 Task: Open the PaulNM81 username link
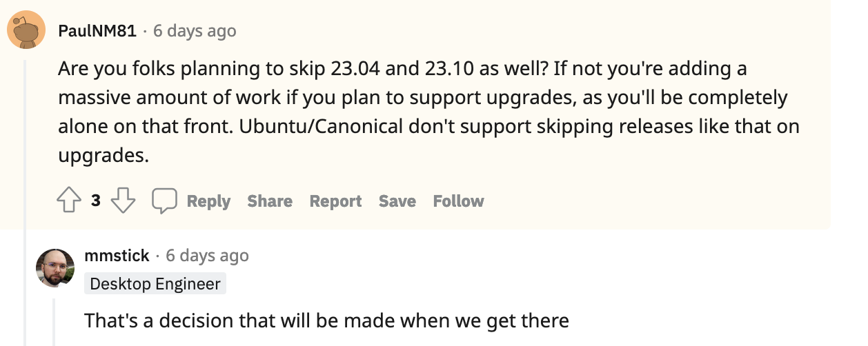(97, 31)
